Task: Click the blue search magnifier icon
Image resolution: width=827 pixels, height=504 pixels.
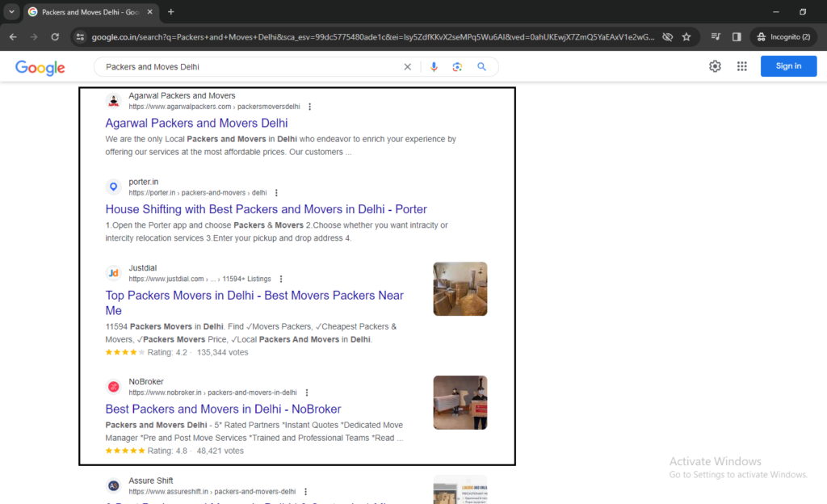Action: coord(482,67)
